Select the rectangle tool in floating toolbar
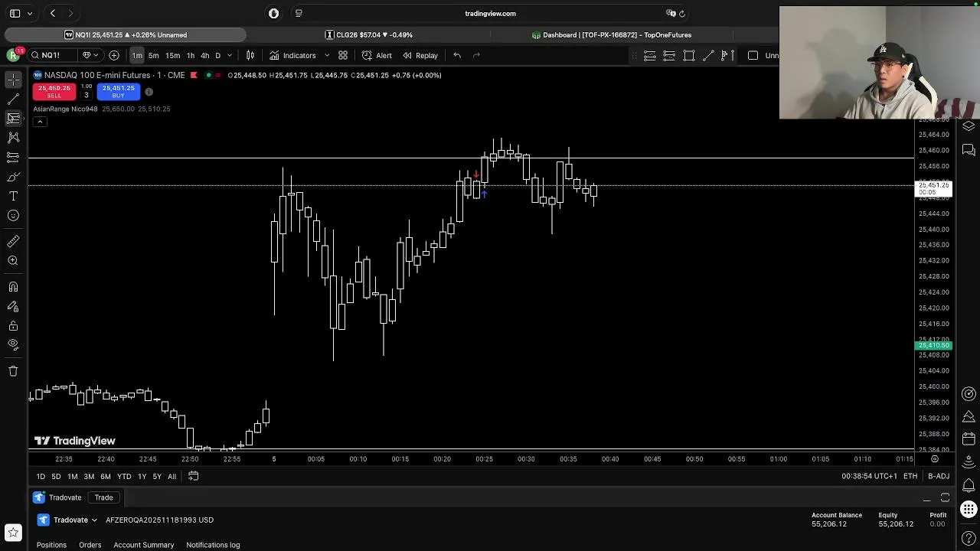 pos(689,55)
